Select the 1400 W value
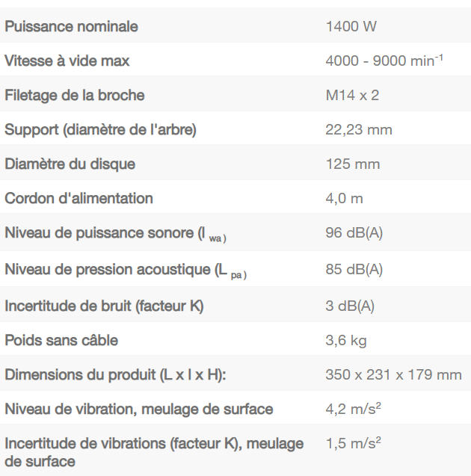471x476 pixels. pos(351,27)
